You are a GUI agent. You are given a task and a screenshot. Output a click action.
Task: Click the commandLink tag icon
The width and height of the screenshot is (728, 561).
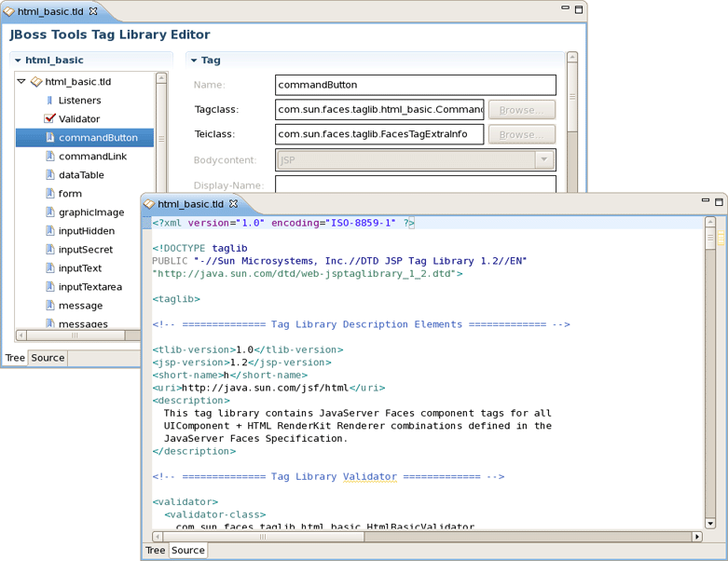tap(50, 157)
